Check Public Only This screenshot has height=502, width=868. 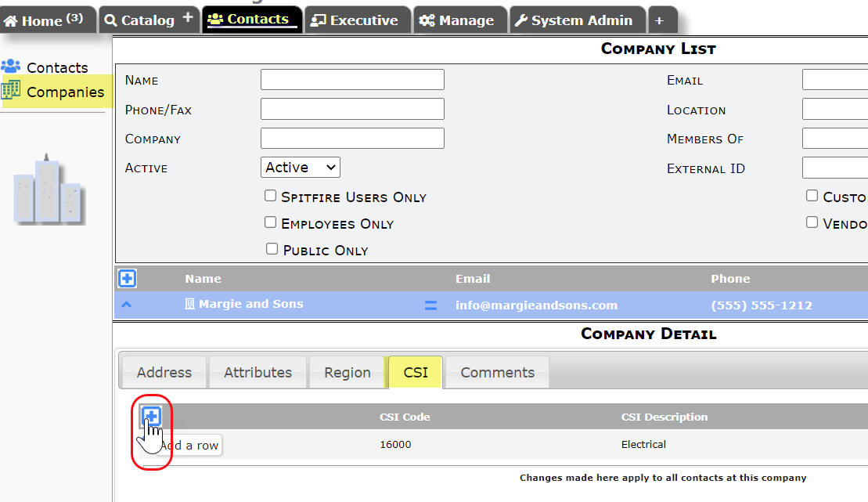point(272,249)
